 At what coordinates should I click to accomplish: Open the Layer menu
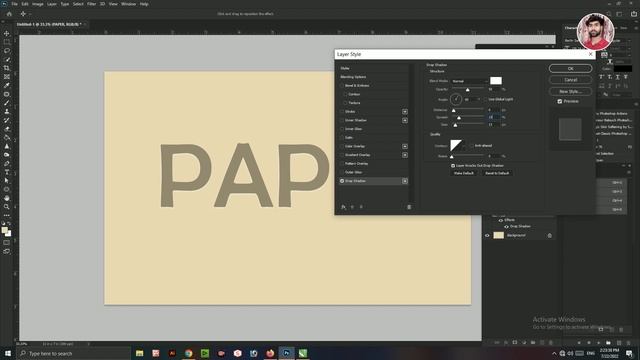tap(52, 4)
